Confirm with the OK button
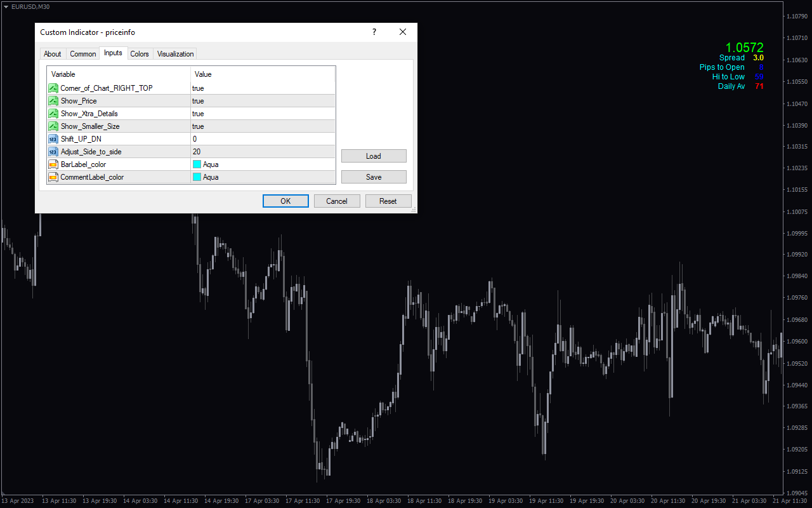The height and width of the screenshot is (508, 812). [285, 201]
